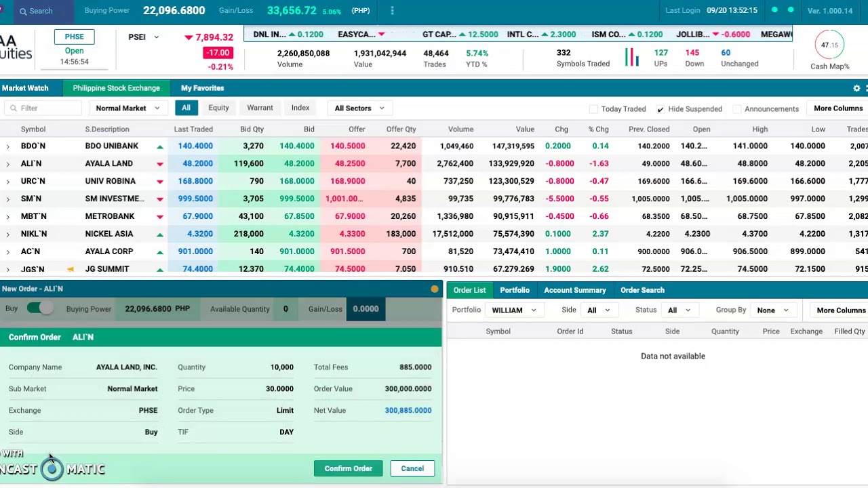This screenshot has width=868, height=488.
Task: Open the All Sectors dropdown
Action: pos(359,108)
